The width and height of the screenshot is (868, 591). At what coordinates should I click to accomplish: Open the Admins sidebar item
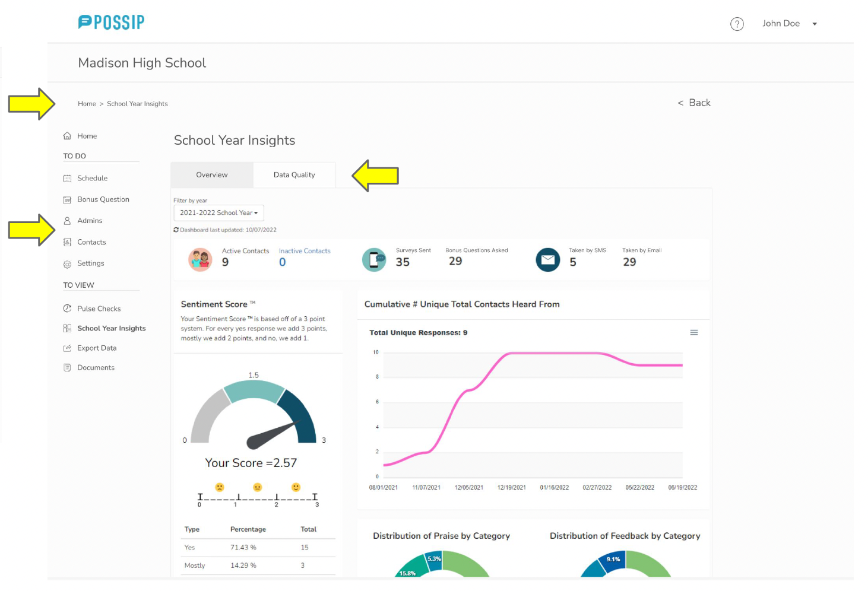click(90, 221)
